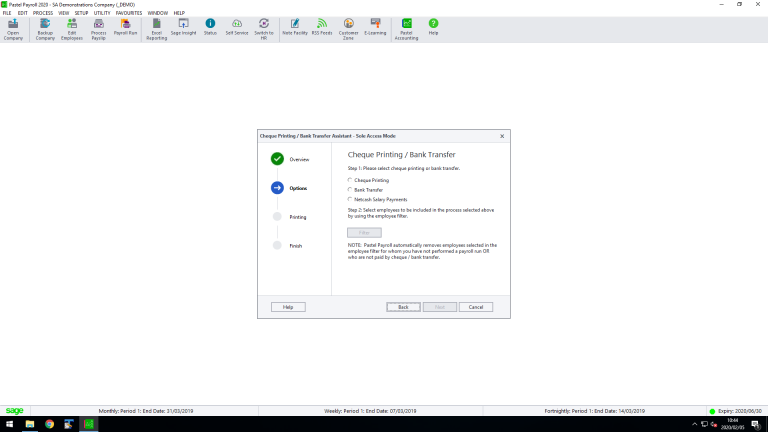Click the employee Filter button
Viewport: 768px width, 432px height.
click(x=364, y=233)
